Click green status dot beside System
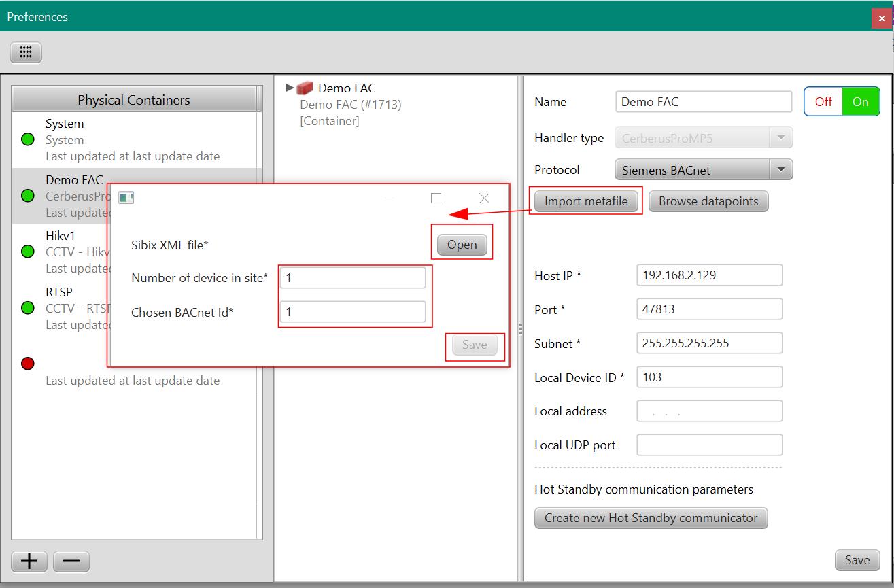This screenshot has height=588, width=894. coord(28,140)
